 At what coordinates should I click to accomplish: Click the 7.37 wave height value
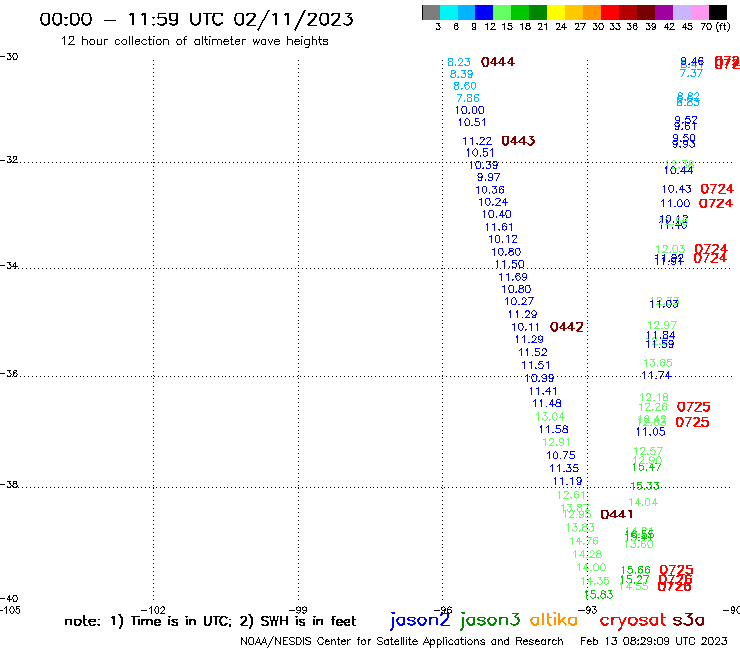(x=691, y=73)
